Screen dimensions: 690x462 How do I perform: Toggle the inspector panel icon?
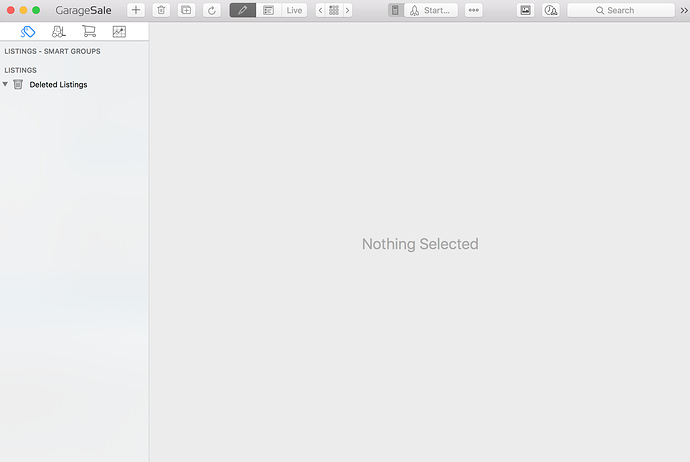tap(395, 10)
